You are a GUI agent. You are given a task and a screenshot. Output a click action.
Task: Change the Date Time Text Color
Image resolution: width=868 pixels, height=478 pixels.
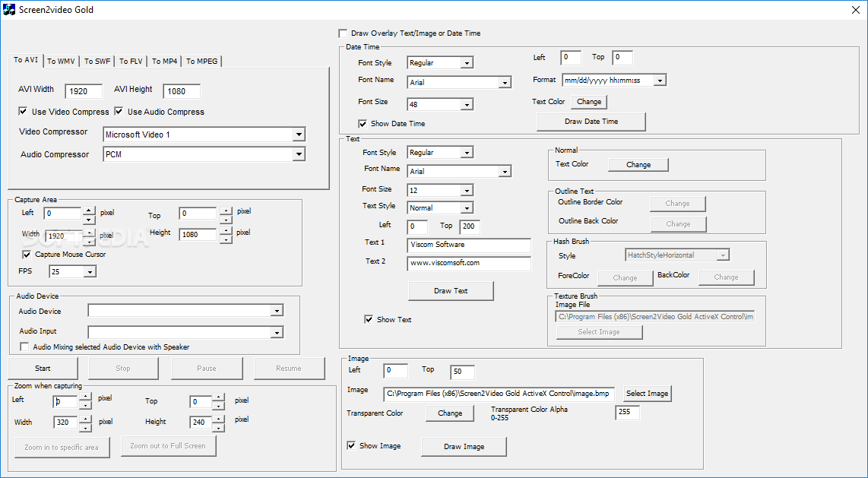tap(589, 102)
